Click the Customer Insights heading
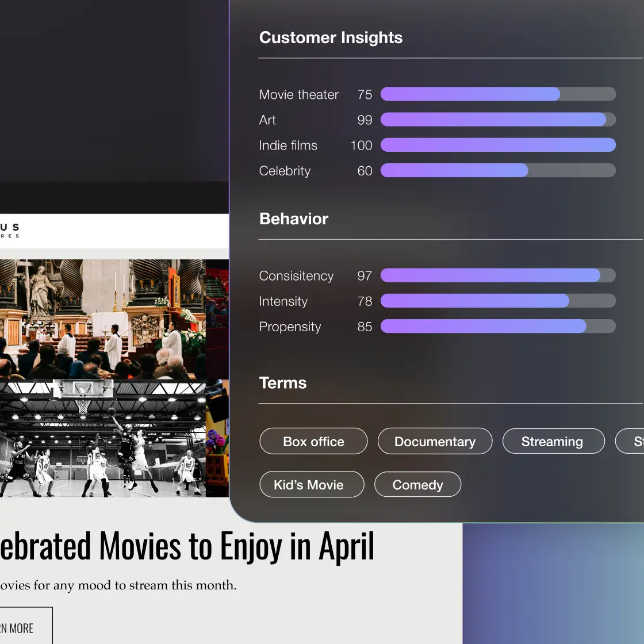 pos(331,37)
